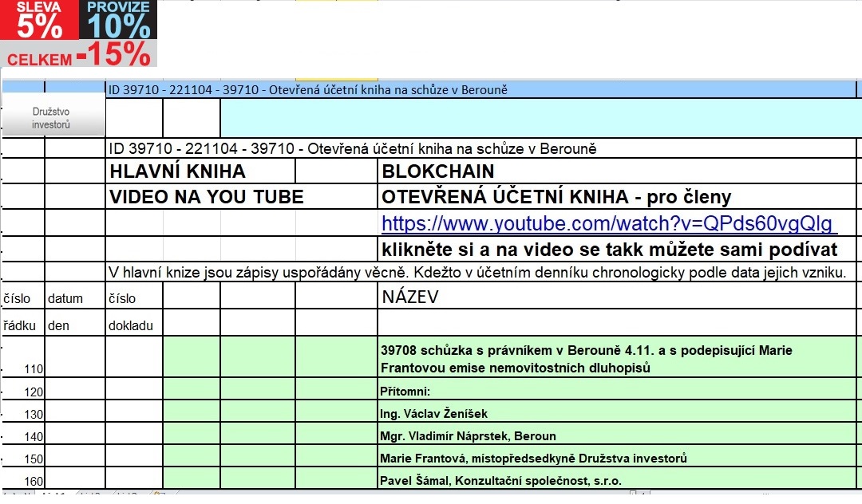Select the row number 110 cell
Image resolution: width=862 pixels, height=504 pixels.
point(22,356)
